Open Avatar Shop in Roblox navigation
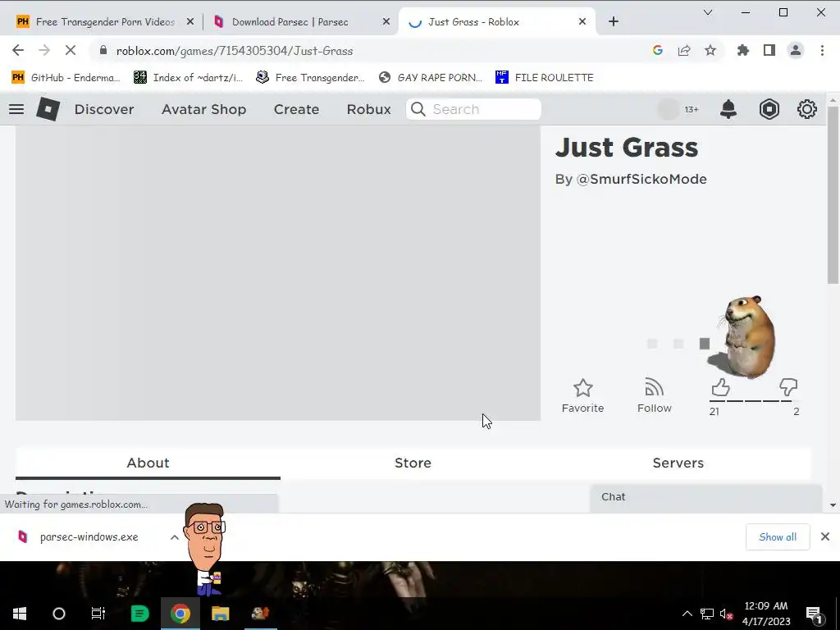This screenshot has height=630, width=840. pyautogui.click(x=204, y=109)
